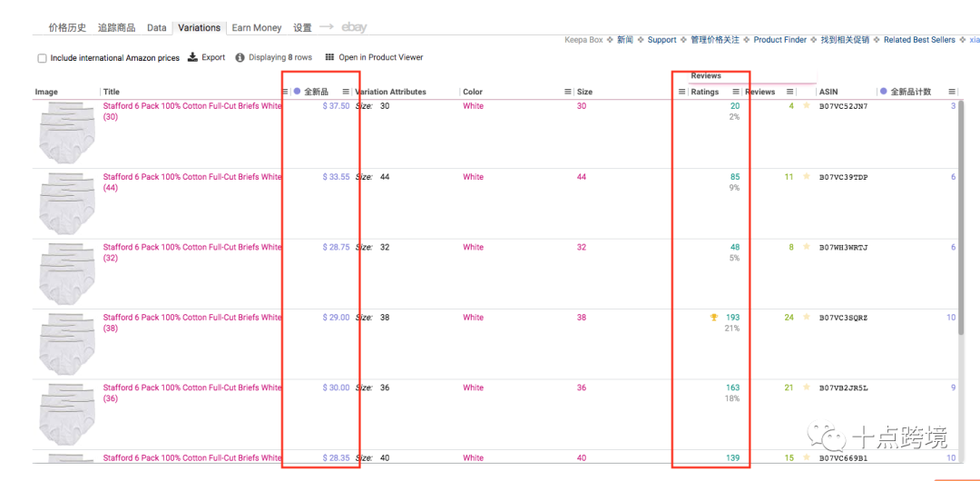The image size is (980, 481).
Task: Click the Keepa Box label
Action: [583, 40]
